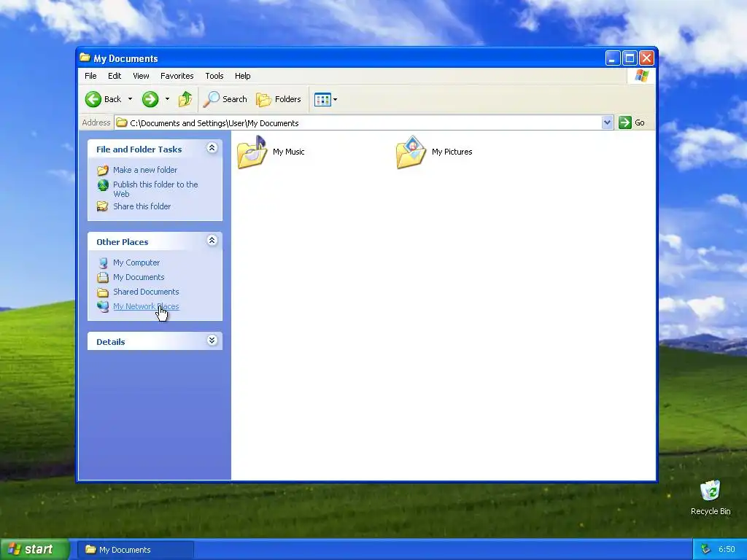Expand the Details panel
The width and height of the screenshot is (747, 560).
[x=212, y=340]
